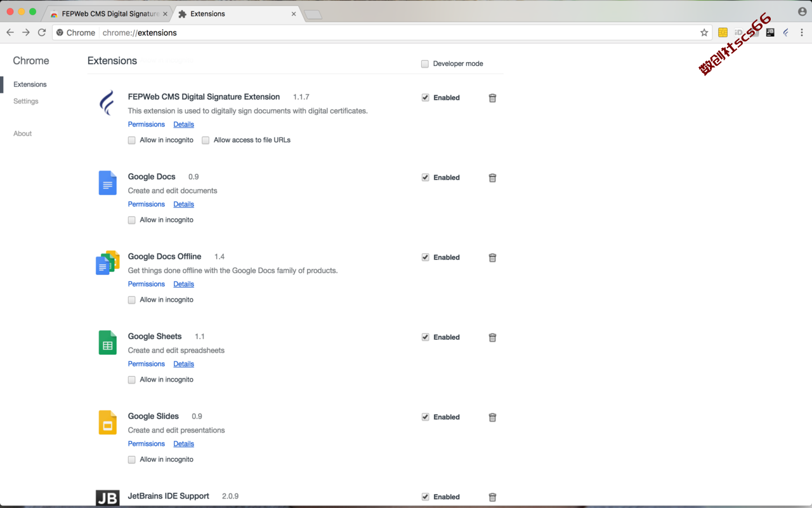The height and width of the screenshot is (508, 812).
Task: Remove Google Docs Offline via trash icon
Action: (492, 258)
